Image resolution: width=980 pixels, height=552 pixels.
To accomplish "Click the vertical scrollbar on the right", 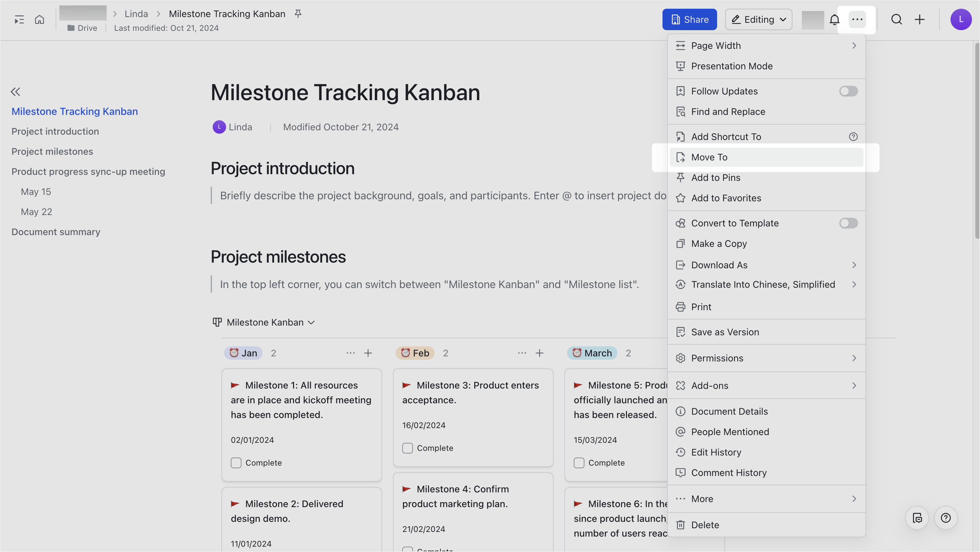I will click(x=977, y=141).
